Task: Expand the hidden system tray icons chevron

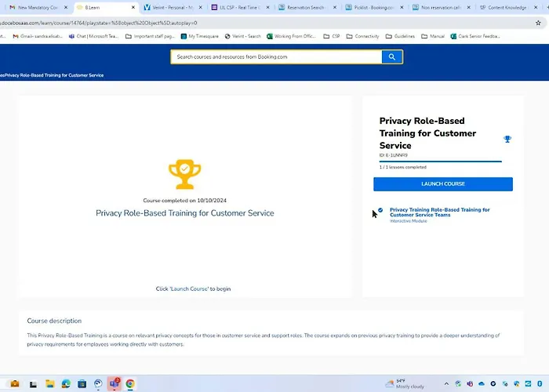Action: point(447,384)
